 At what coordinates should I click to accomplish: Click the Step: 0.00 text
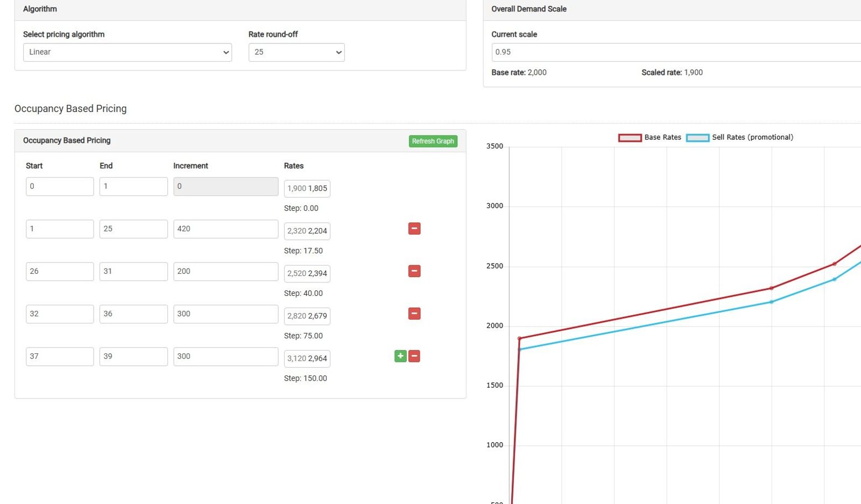coord(301,208)
